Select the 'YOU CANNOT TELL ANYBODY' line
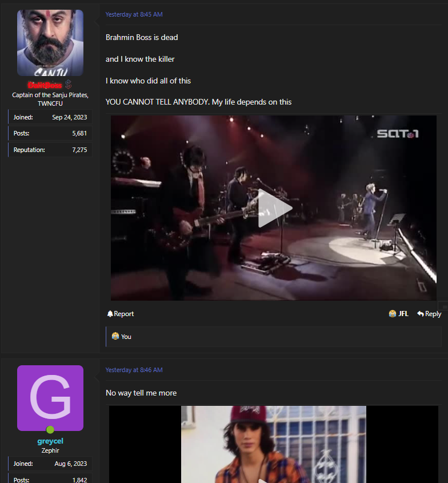 coord(199,102)
